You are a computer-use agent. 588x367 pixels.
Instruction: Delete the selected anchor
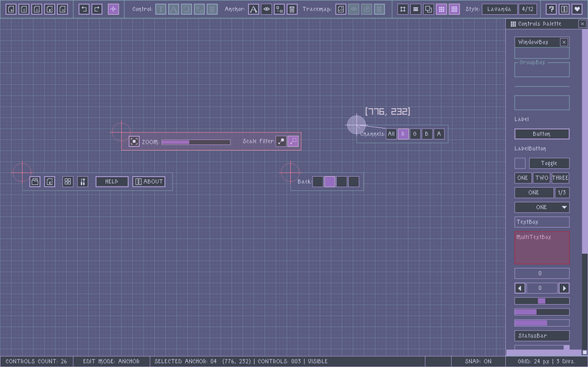292,9
